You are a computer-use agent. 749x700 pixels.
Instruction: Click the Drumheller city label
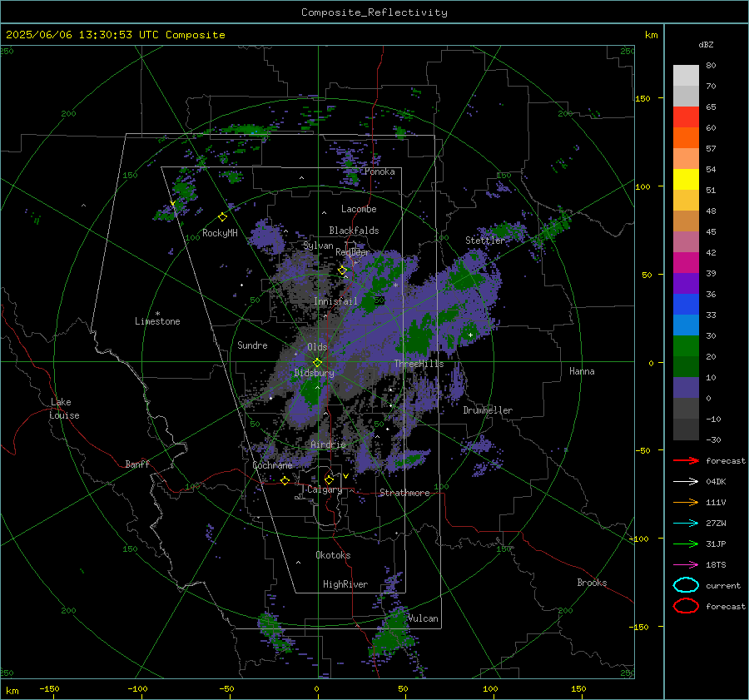coord(488,410)
